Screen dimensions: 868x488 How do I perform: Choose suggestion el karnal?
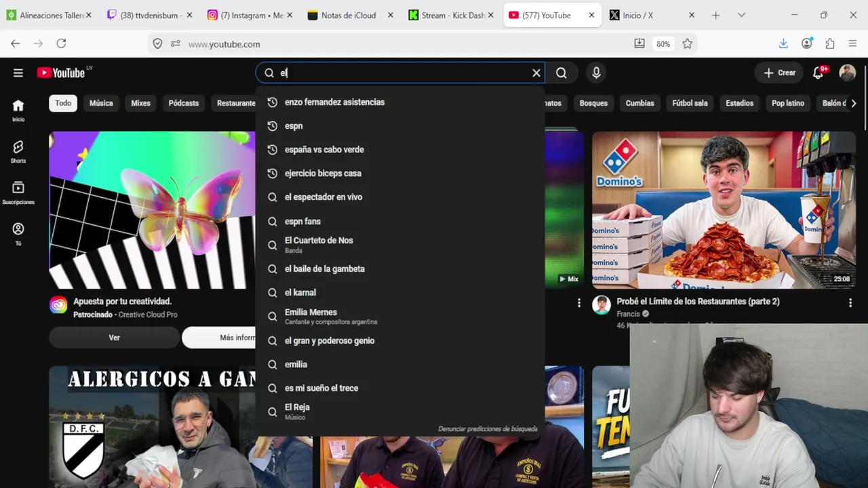tap(400, 293)
